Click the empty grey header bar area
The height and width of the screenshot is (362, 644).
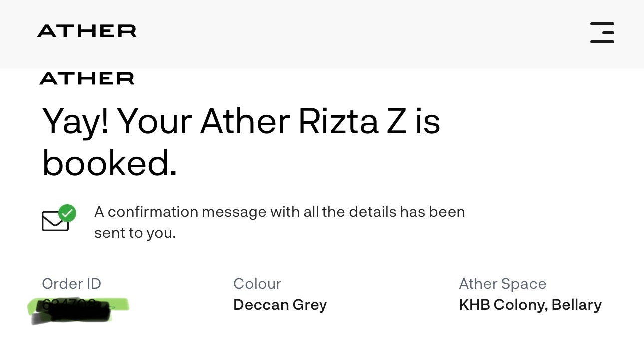[x=349, y=32]
